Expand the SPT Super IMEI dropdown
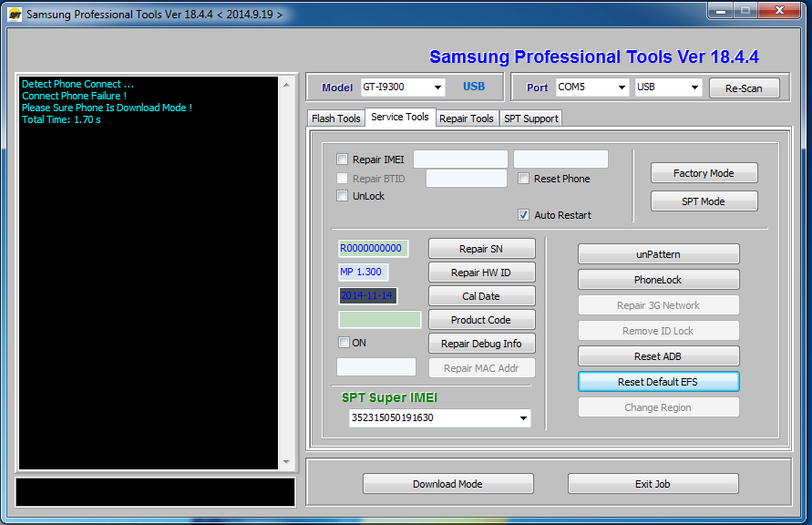The width and height of the screenshot is (812, 525). click(439, 417)
